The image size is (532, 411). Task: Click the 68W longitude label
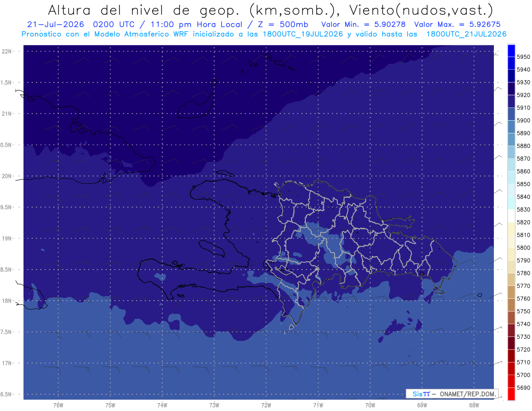tap(473, 405)
